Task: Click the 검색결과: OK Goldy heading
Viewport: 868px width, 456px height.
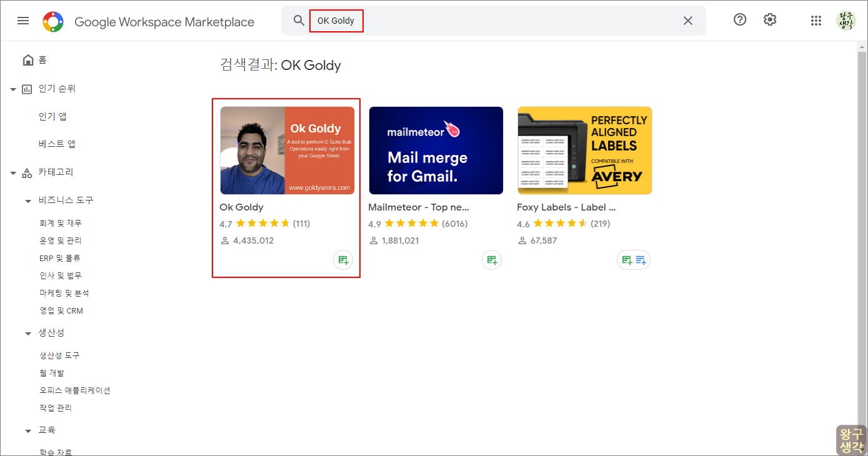Action: [281, 65]
